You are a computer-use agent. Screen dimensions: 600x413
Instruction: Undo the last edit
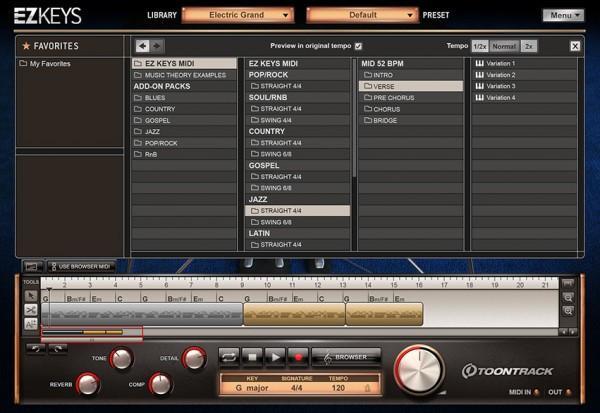tap(36, 348)
